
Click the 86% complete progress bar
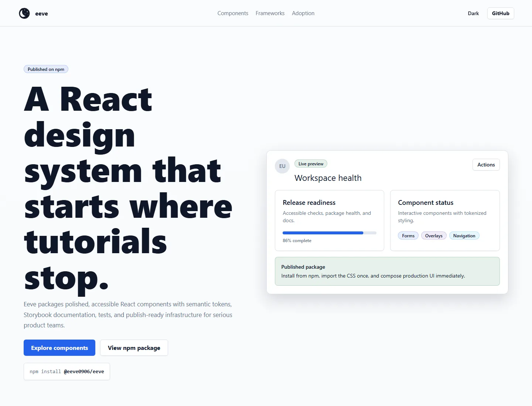point(330,233)
